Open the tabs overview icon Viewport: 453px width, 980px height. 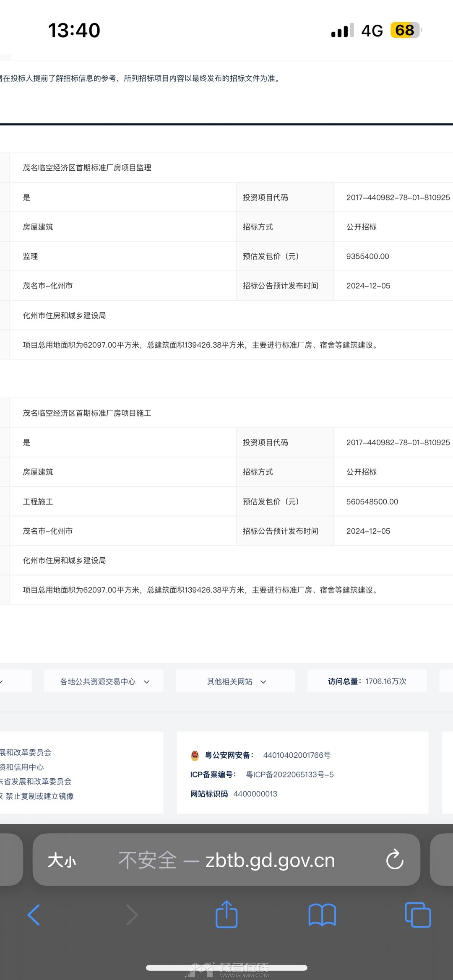click(418, 915)
